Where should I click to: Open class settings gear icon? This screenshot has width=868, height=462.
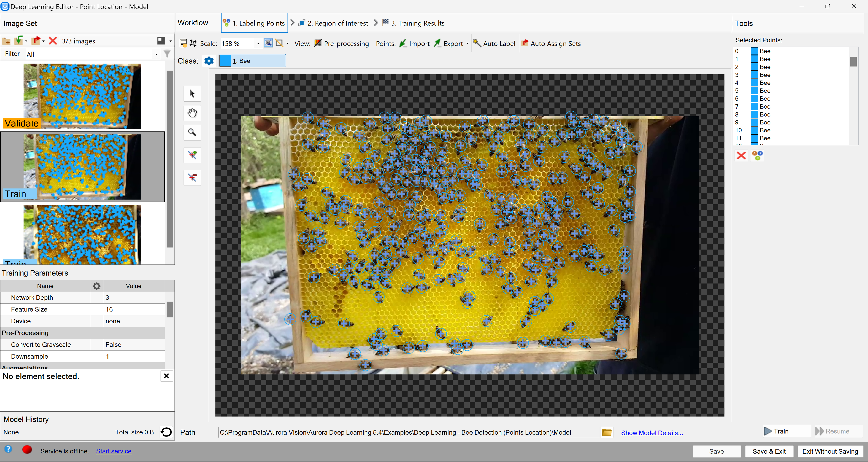pyautogui.click(x=209, y=61)
